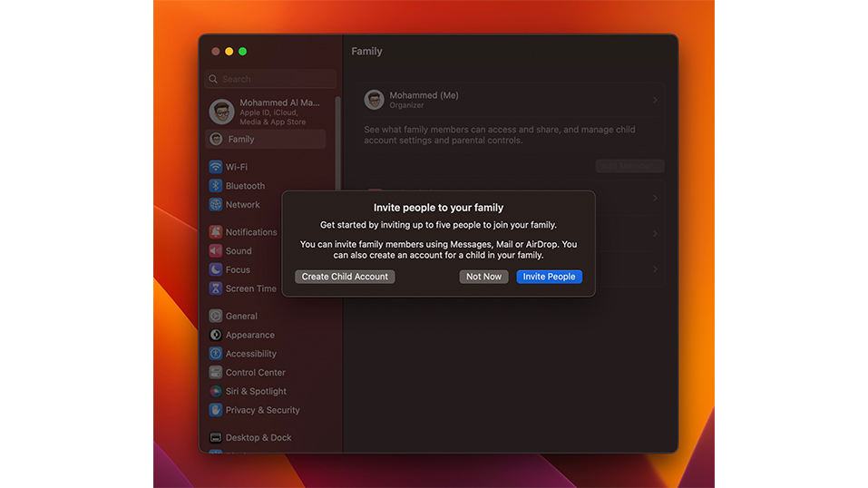Go to Privacy & Security section

tap(262, 410)
